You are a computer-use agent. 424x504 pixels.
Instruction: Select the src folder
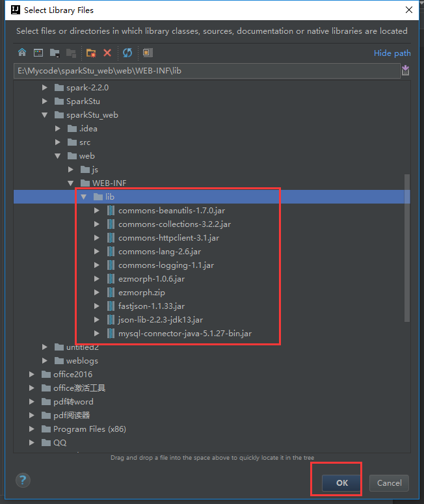click(x=85, y=142)
